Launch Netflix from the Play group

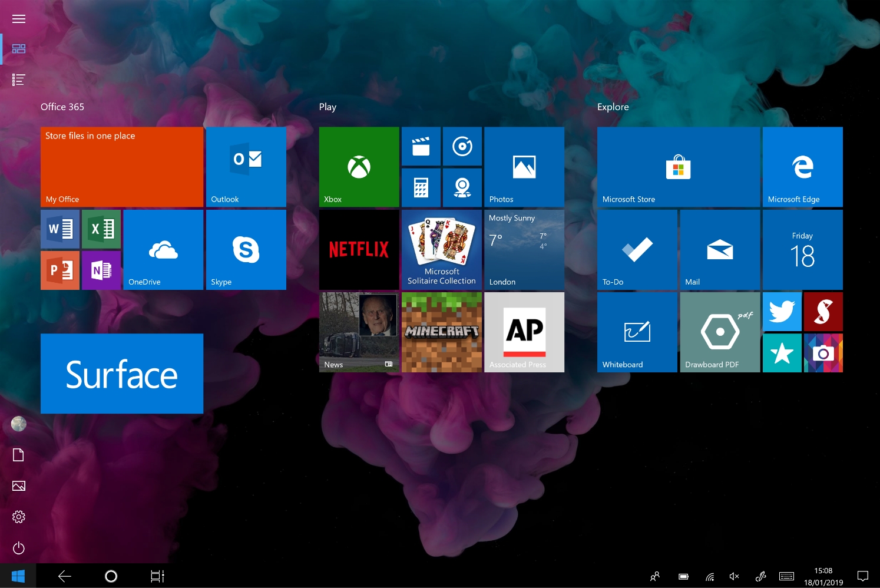(359, 249)
